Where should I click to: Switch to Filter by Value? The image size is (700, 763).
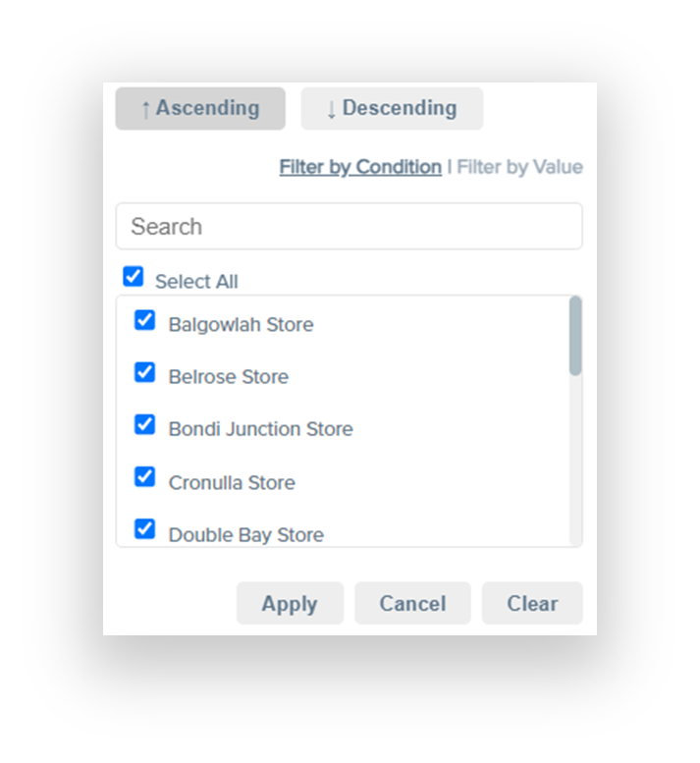point(519,167)
